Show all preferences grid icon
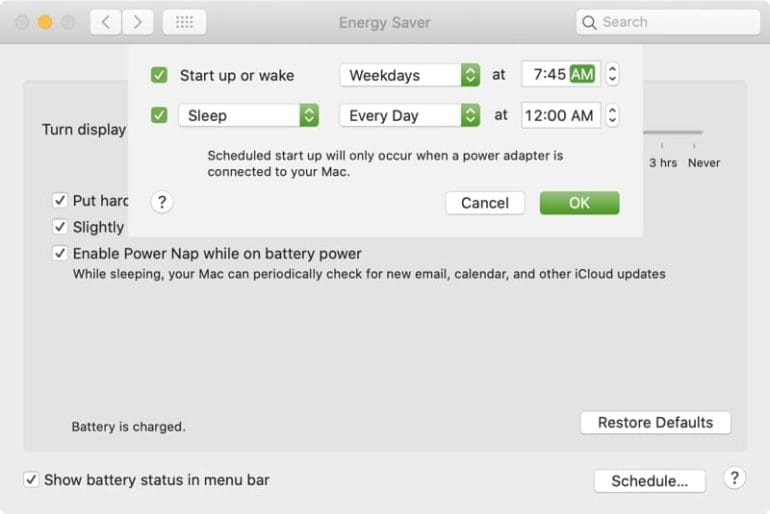 tap(184, 22)
